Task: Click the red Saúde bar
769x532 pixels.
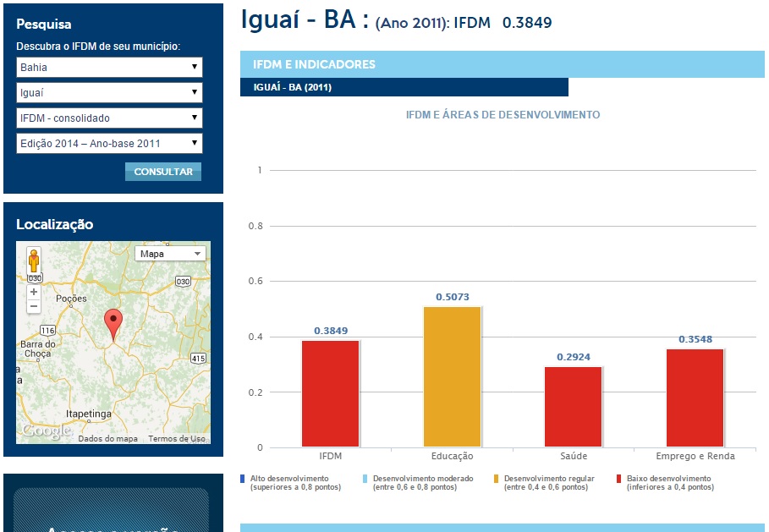Action: pos(574,407)
